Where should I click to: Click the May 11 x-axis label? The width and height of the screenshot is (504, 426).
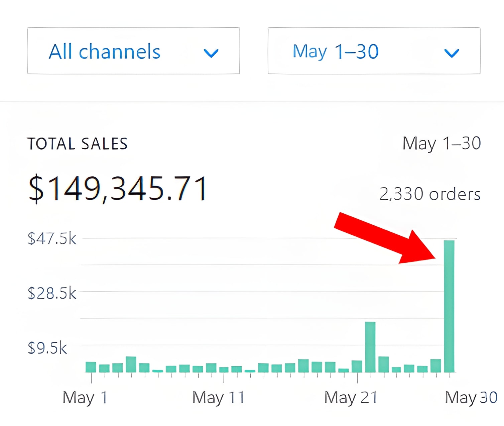click(218, 398)
